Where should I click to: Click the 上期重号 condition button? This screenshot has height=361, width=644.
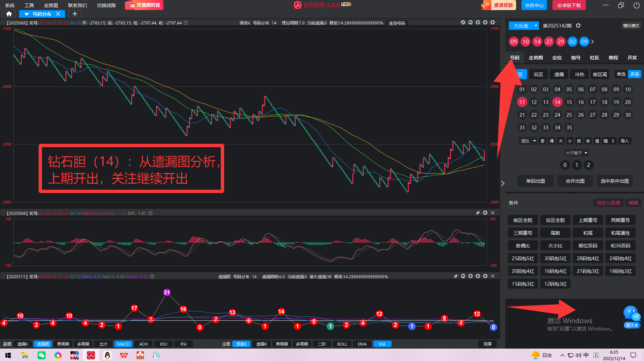pyautogui.click(x=588, y=220)
